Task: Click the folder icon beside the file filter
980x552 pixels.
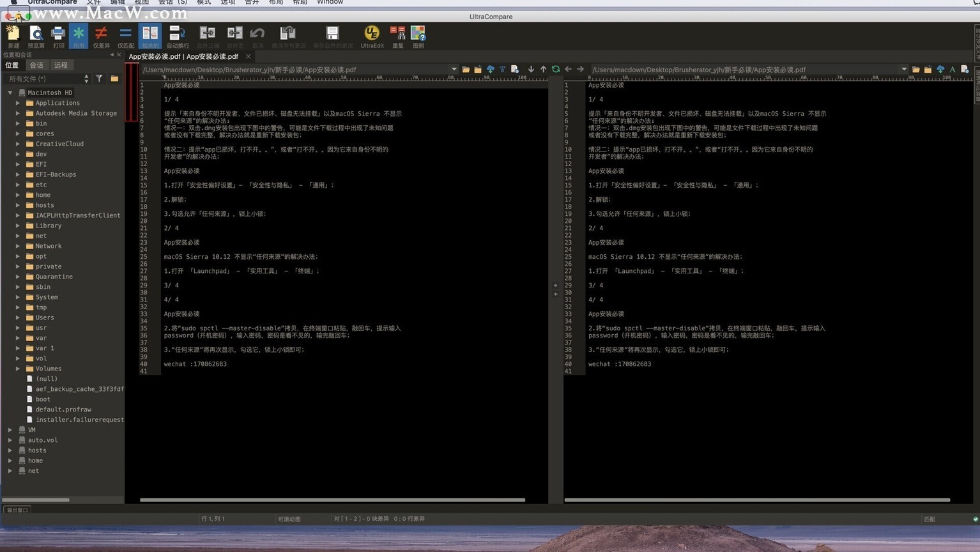Action: click(114, 79)
